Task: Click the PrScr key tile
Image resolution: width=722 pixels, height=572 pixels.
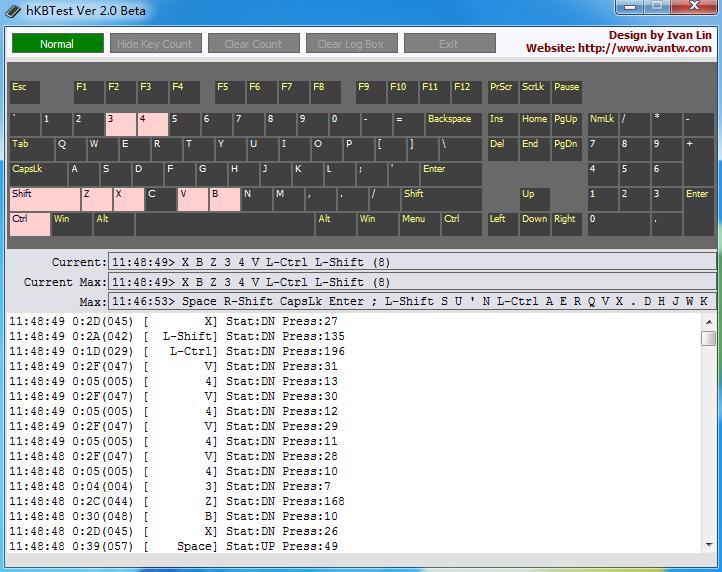Action: coord(503,92)
